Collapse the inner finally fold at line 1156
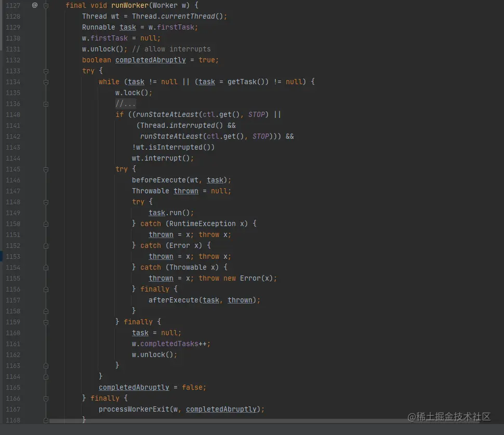 click(46, 289)
